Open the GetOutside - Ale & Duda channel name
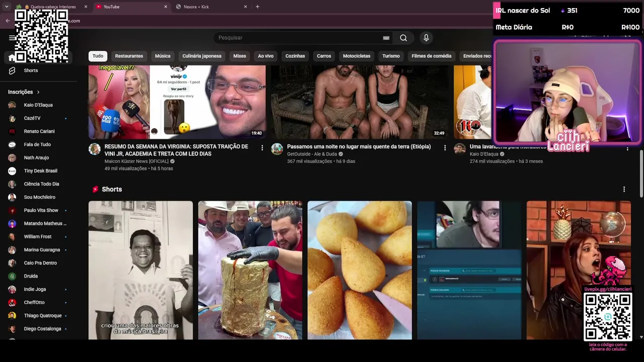This screenshot has width=644, height=362. point(312,154)
